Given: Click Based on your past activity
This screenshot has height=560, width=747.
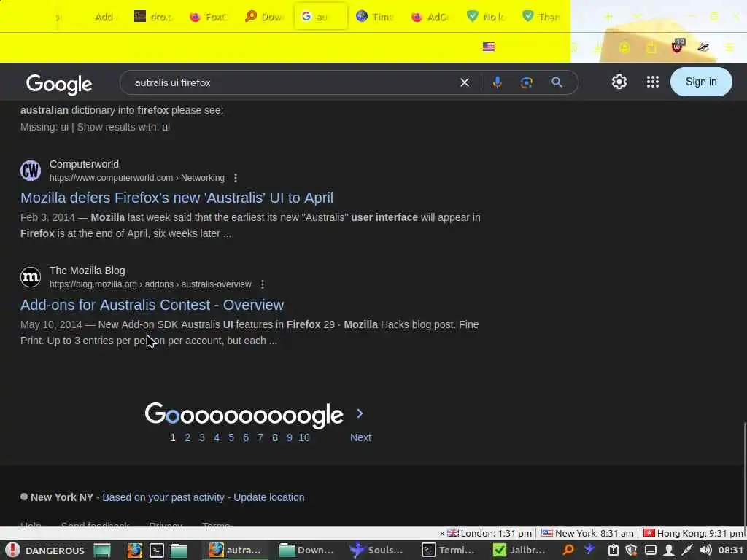Looking at the screenshot, I should pos(163,497).
